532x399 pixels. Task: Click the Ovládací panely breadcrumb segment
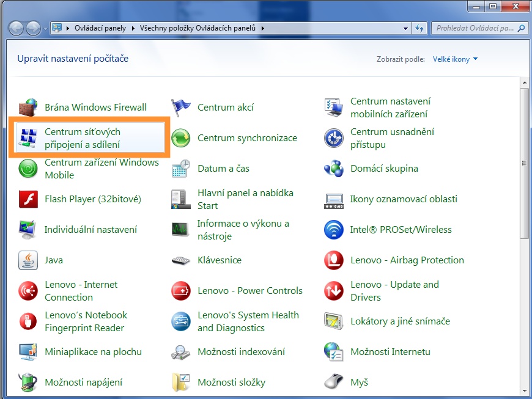(100, 28)
